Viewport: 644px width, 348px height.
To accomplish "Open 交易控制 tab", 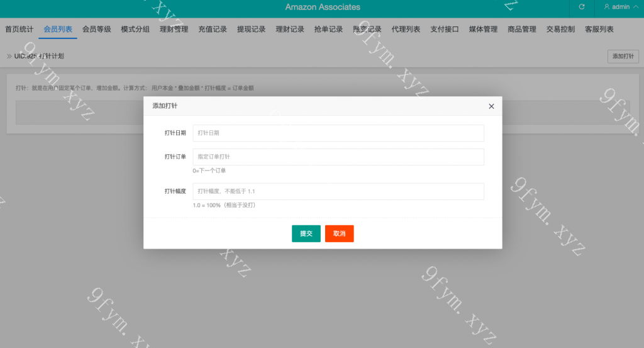I will click(560, 29).
